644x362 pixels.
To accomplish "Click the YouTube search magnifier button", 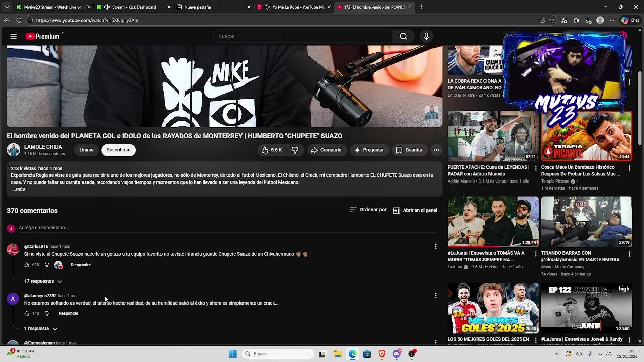I will coord(404,36).
